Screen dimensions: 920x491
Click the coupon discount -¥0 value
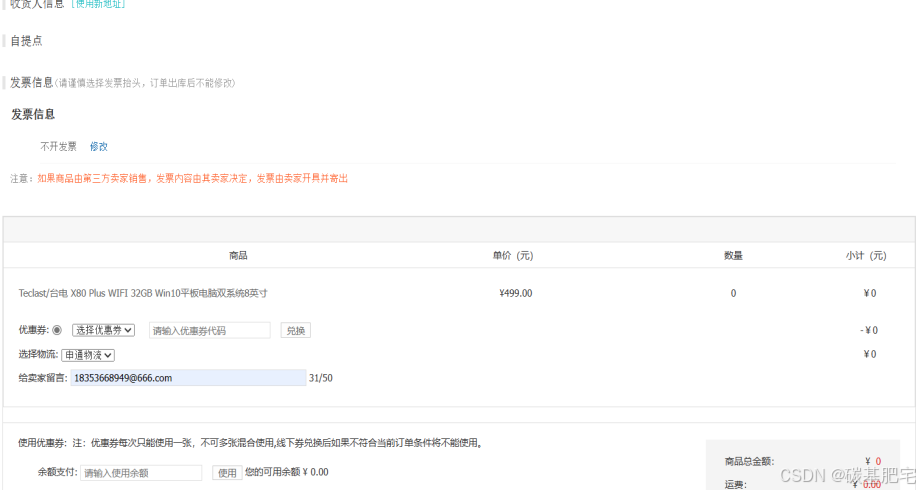tap(869, 330)
